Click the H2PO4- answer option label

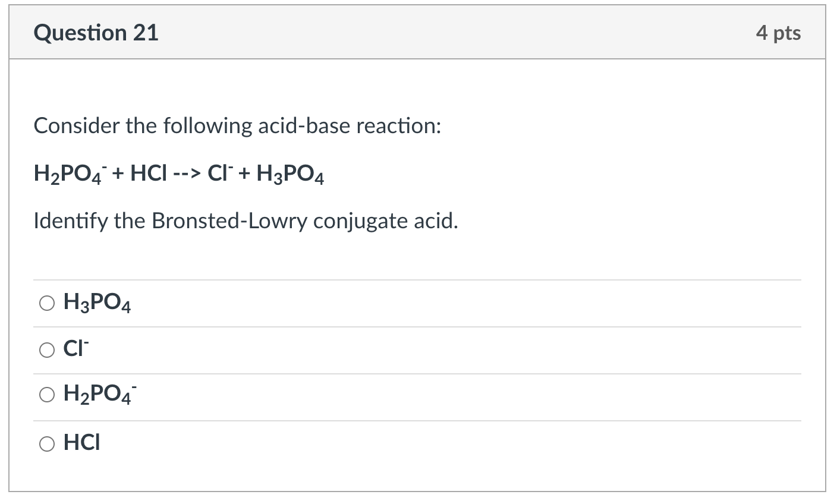click(x=100, y=393)
